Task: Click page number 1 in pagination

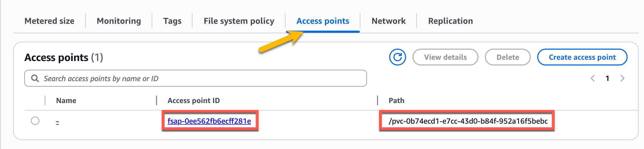Action: pyautogui.click(x=608, y=78)
